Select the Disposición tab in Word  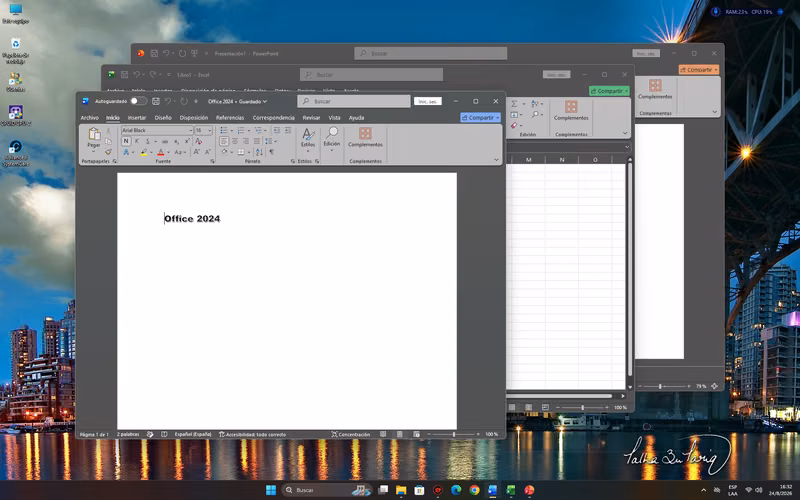click(x=193, y=117)
